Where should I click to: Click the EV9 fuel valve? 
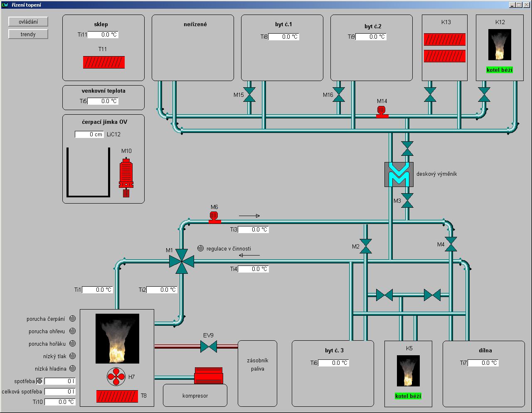point(209,346)
